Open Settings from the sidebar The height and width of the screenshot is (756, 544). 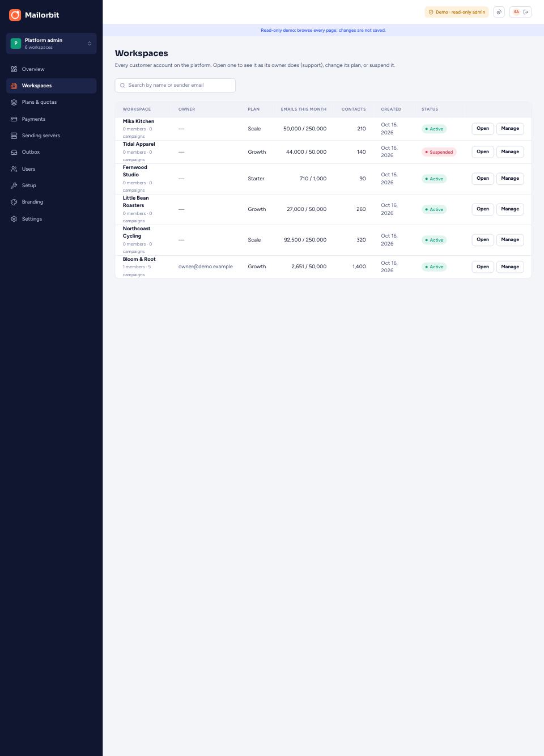coord(52,219)
